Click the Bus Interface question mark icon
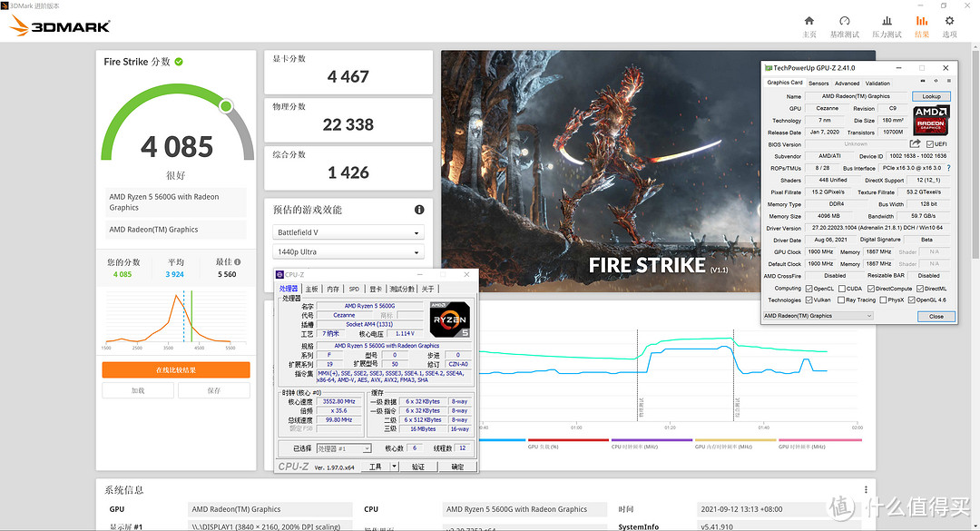980x531 pixels. click(x=948, y=168)
